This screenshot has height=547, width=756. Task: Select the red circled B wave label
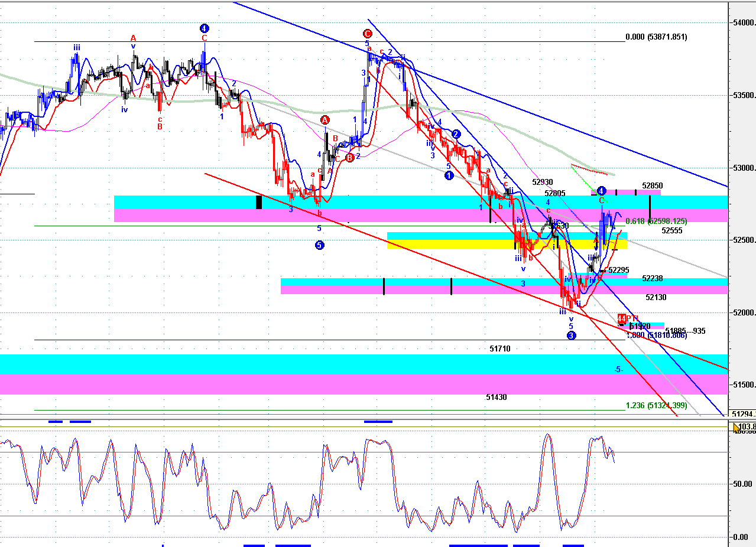click(350, 158)
